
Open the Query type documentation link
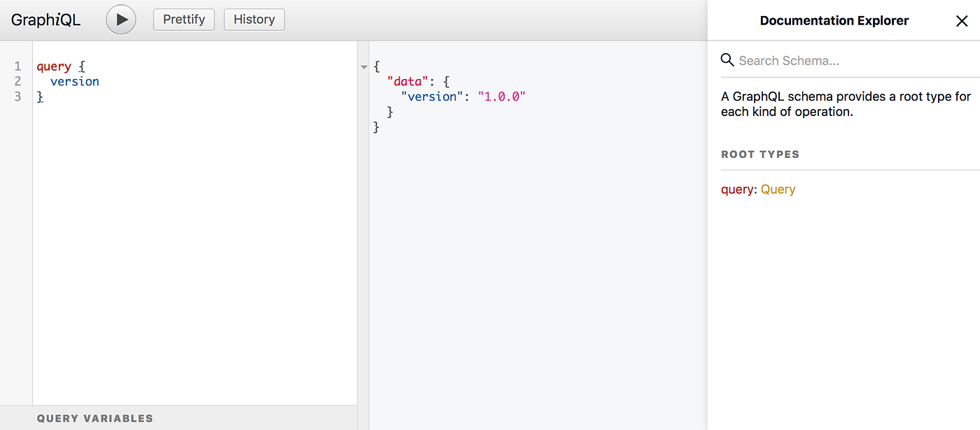pyautogui.click(x=778, y=189)
